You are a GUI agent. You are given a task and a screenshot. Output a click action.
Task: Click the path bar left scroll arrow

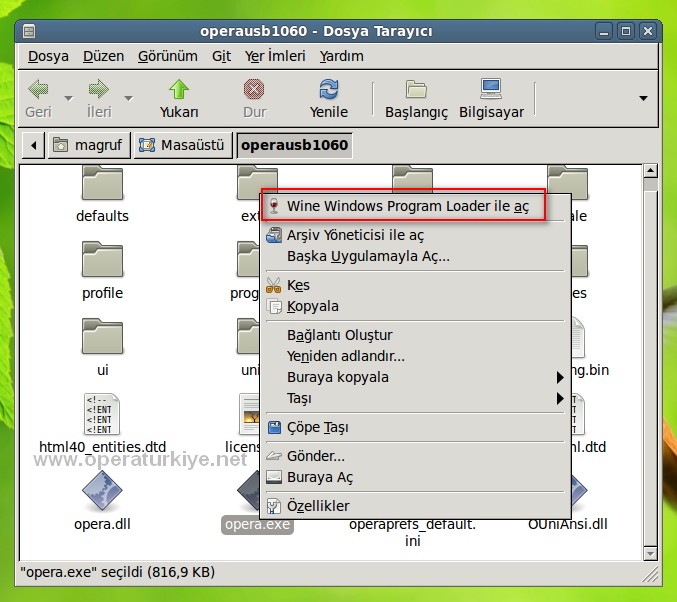coord(33,146)
